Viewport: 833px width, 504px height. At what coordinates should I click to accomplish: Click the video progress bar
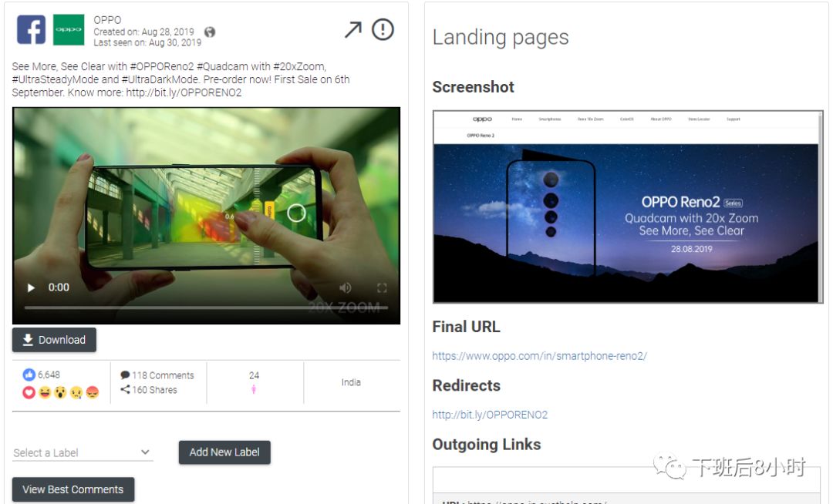click(x=206, y=307)
